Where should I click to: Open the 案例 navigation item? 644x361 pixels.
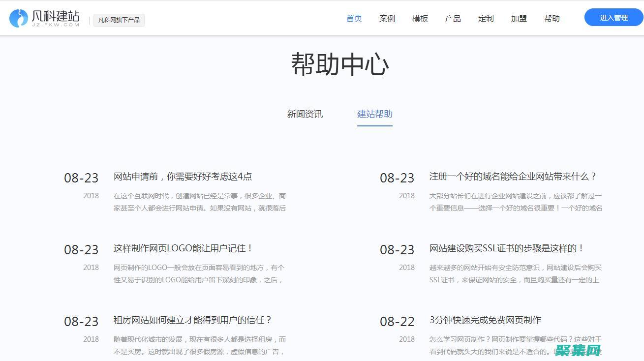(387, 18)
